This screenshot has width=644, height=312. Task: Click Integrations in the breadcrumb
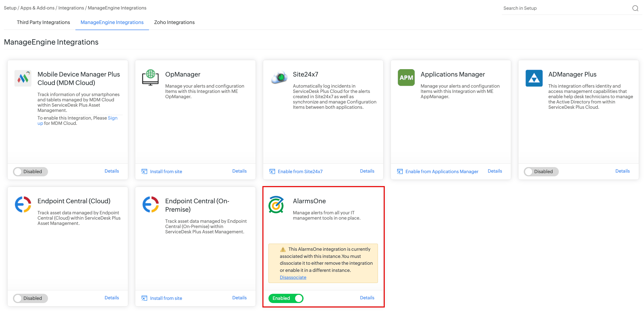coord(71,8)
